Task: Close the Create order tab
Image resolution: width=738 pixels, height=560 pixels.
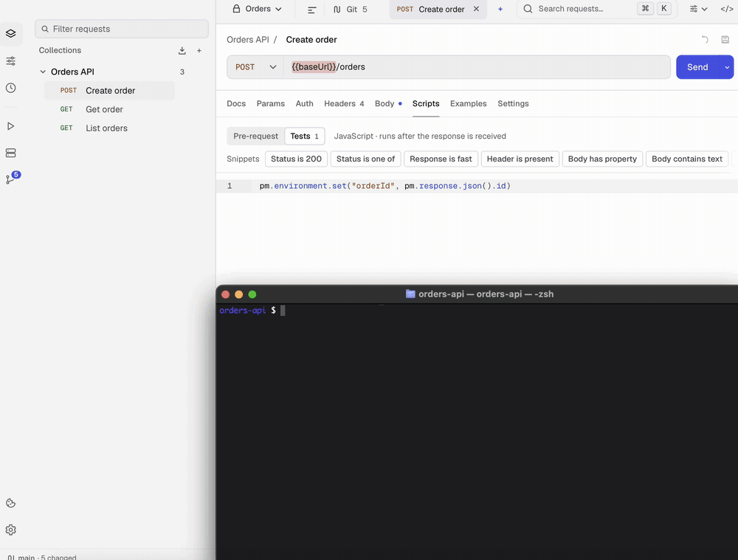Action: point(476,9)
